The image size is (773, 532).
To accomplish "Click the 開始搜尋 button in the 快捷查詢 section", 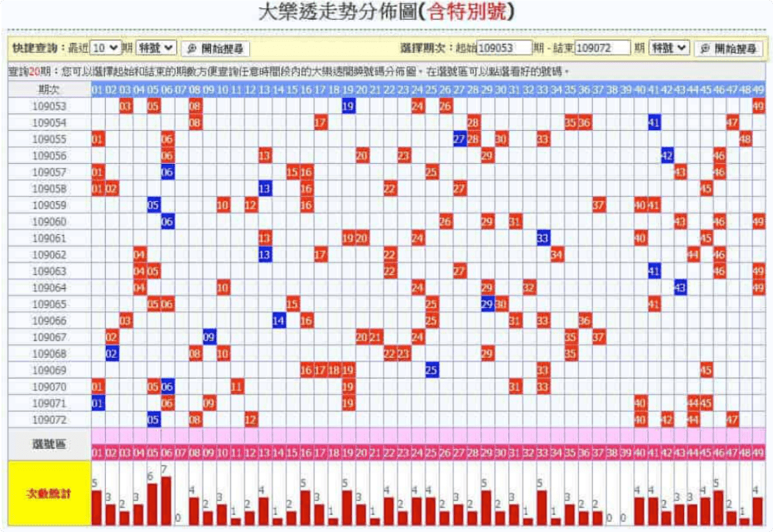I will tap(214, 48).
